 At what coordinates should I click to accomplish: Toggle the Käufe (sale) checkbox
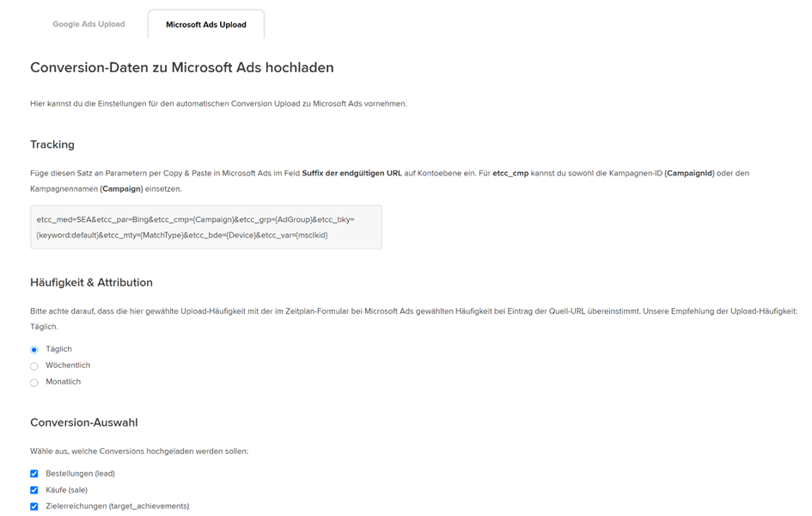pos(34,490)
